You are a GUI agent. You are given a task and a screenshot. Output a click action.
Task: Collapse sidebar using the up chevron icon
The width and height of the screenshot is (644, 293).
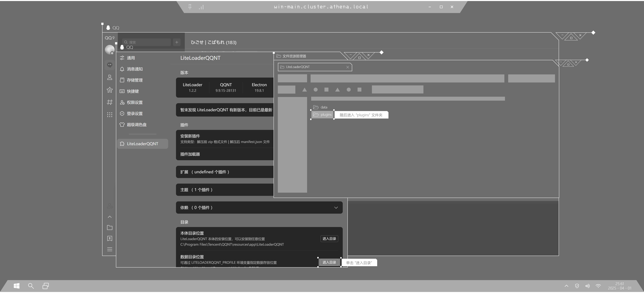coord(109,217)
